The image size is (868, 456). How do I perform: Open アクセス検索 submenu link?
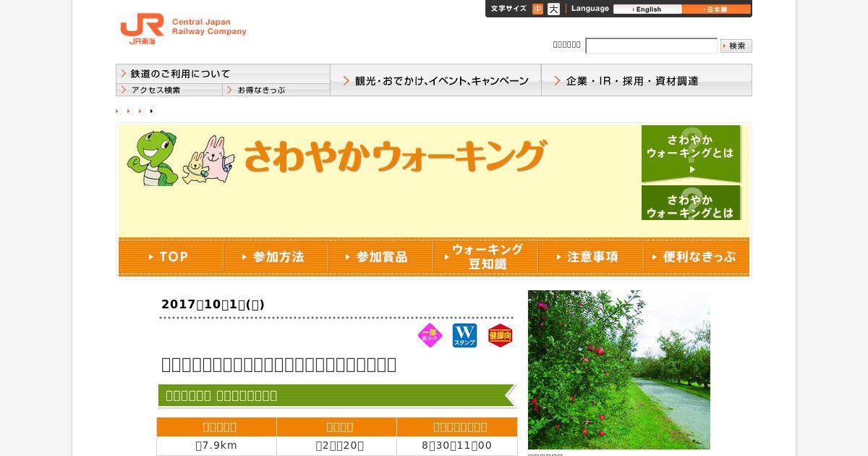pos(169,90)
